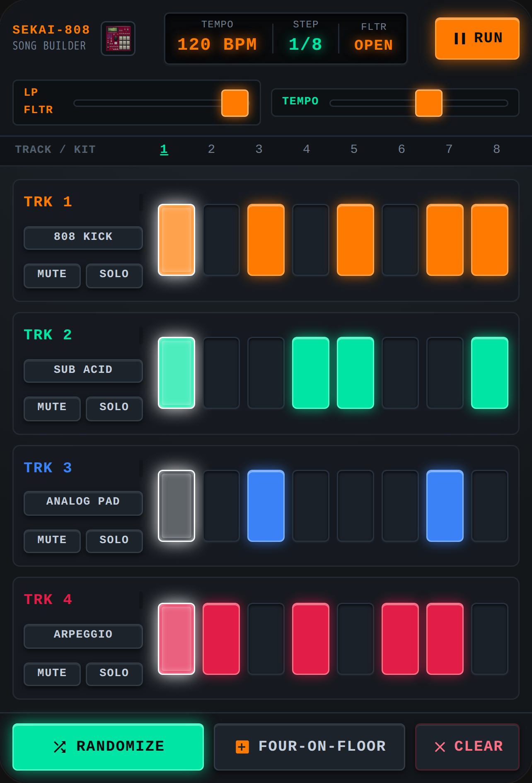The image size is (532, 783).
Task: Open the ARPEGGIO kit selector
Action: (83, 636)
